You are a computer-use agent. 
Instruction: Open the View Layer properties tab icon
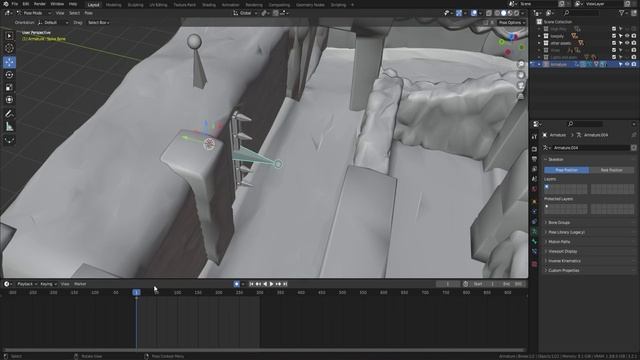tap(534, 169)
